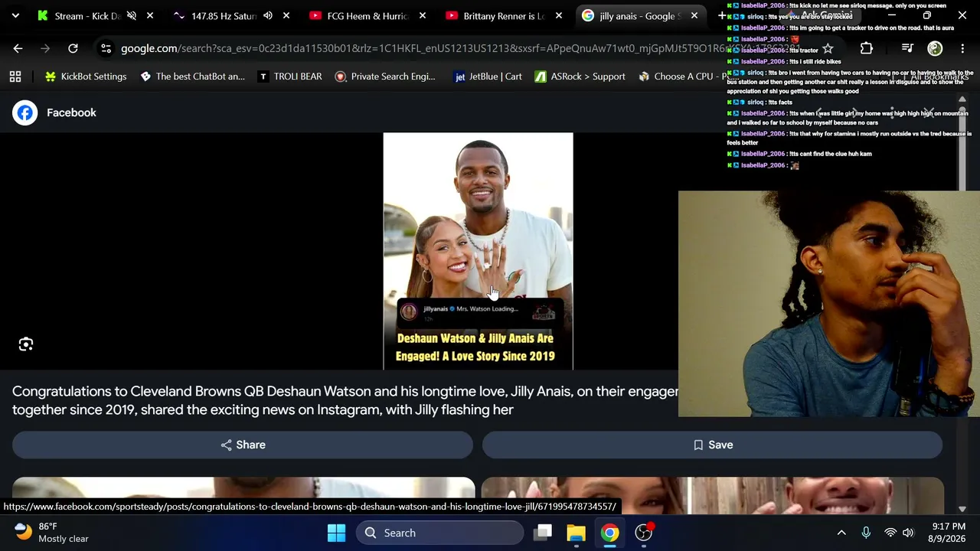
Task: Open the 9:17 PM clock and calendar
Action: pyautogui.click(x=948, y=533)
